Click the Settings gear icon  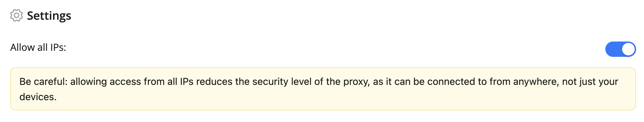click(x=17, y=16)
